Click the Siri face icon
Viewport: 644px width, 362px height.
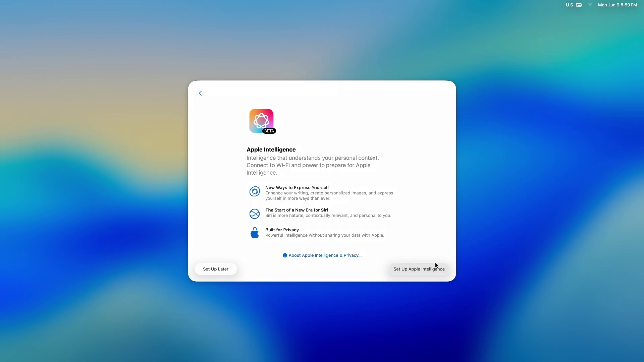click(255, 214)
